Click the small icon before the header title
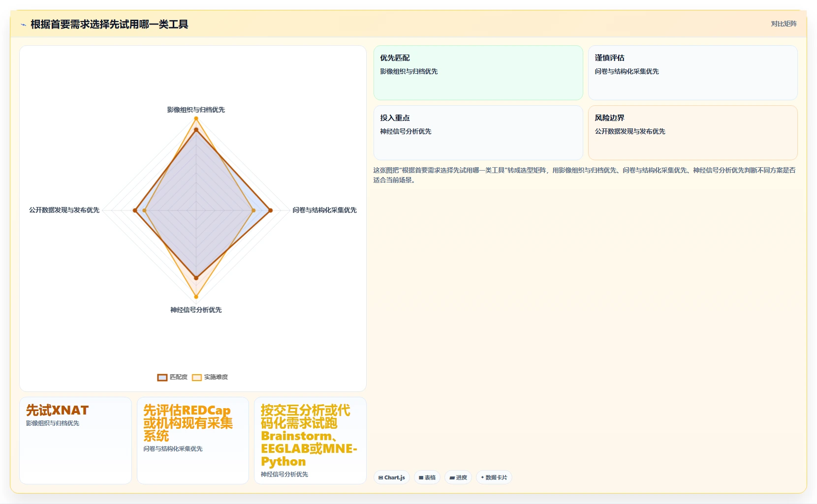The image size is (817, 504). [23, 25]
